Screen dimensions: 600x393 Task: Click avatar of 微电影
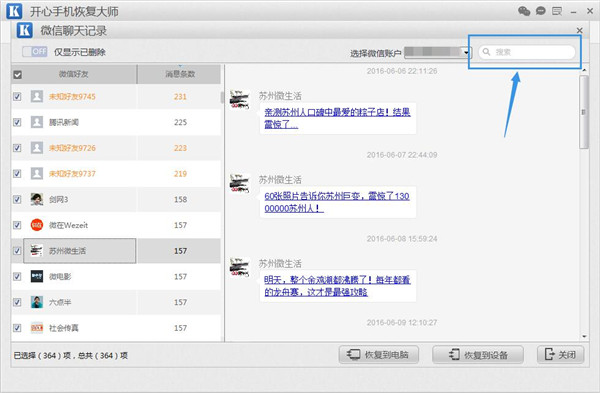37,276
